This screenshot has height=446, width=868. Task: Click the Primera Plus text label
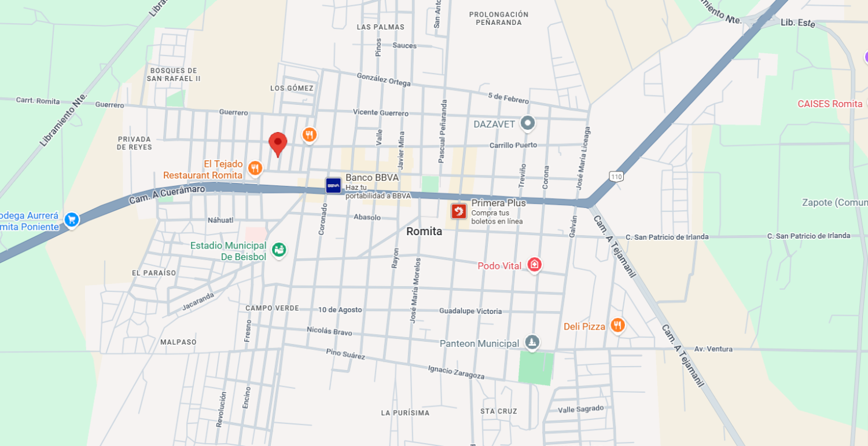(498, 203)
